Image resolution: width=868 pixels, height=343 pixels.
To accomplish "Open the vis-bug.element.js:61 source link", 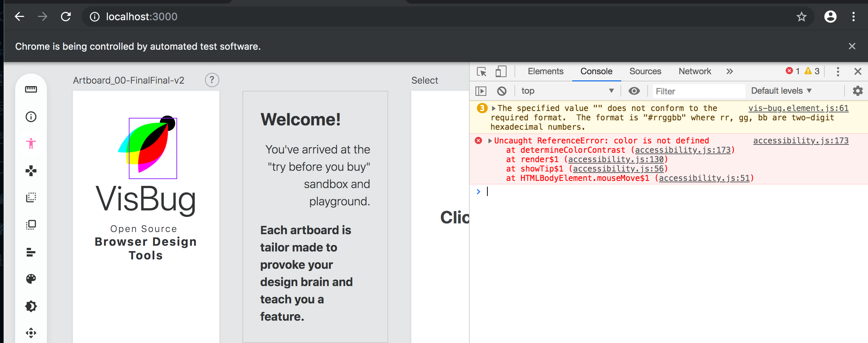I will pyautogui.click(x=798, y=108).
